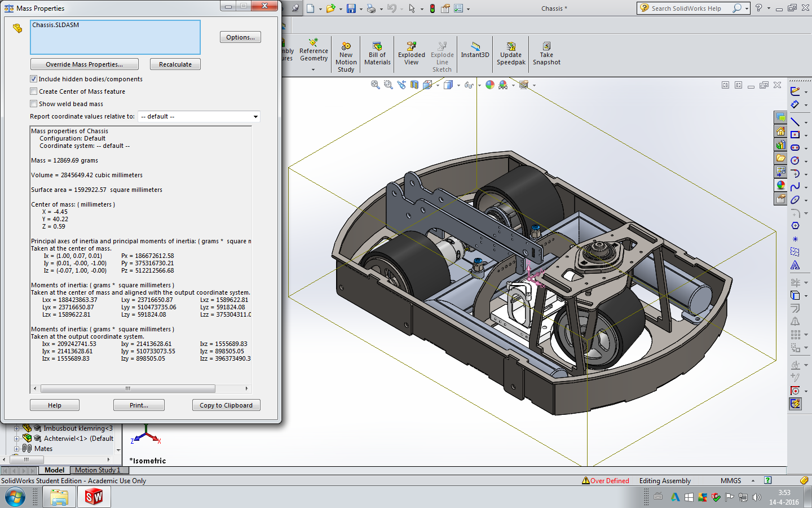Select the Spline sketch tool
The width and height of the screenshot is (812, 508).
coord(795,187)
